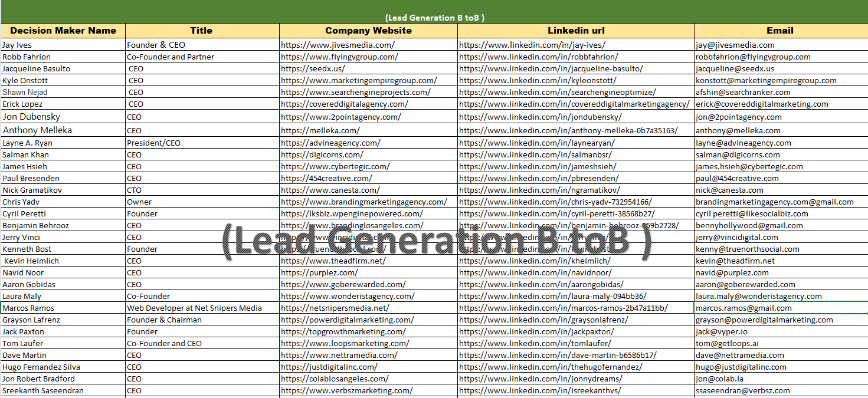Click the Marcos Ramos name cell
Screen dimensions: 868x398
[63, 308]
